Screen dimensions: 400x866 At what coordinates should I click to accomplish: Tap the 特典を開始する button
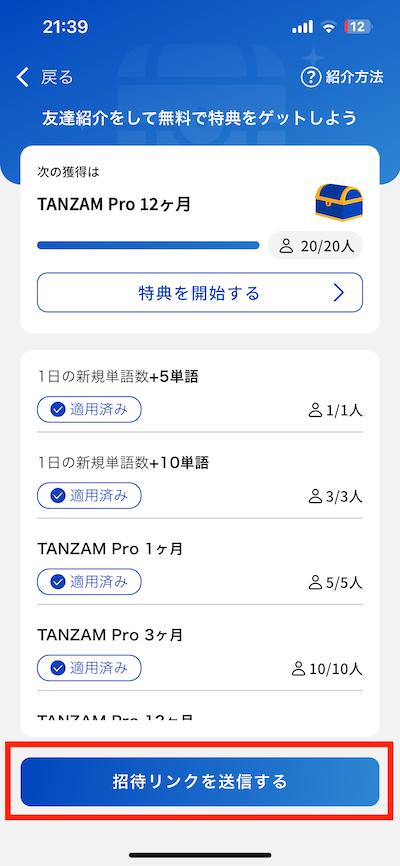pyautogui.click(x=200, y=293)
